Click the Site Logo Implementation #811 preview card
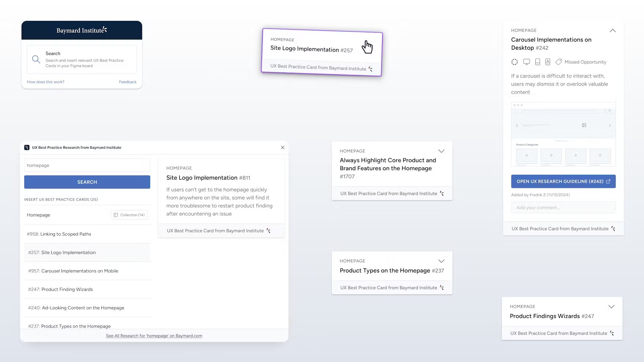 (221, 199)
